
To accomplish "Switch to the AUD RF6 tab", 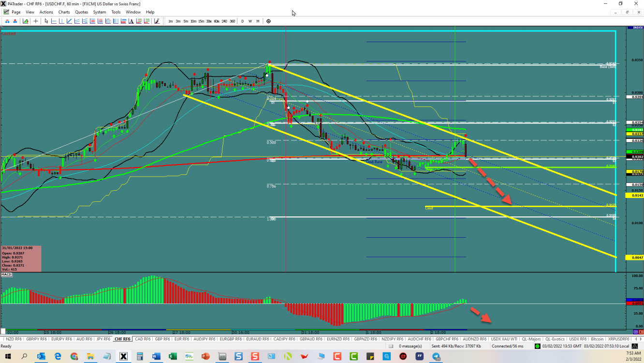I will (84, 339).
